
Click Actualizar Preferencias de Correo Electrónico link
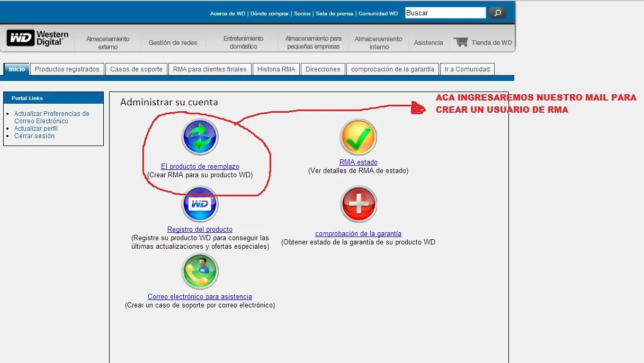(x=52, y=117)
